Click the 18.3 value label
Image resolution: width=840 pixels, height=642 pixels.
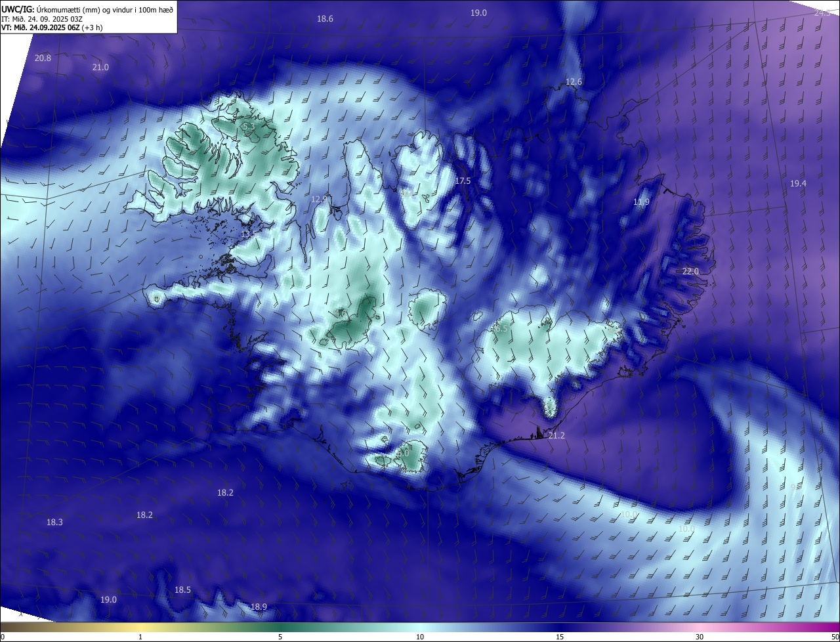(x=54, y=523)
